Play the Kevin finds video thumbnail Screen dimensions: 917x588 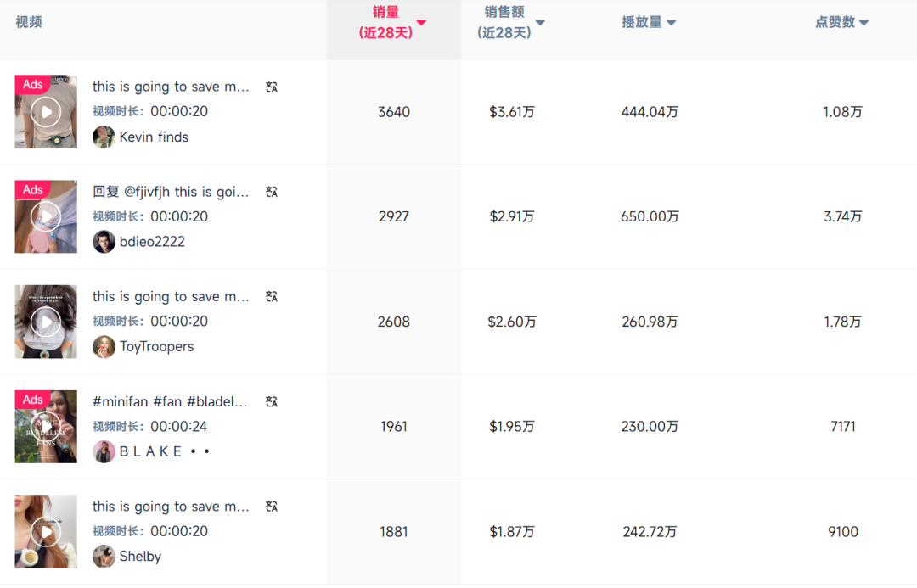45,111
